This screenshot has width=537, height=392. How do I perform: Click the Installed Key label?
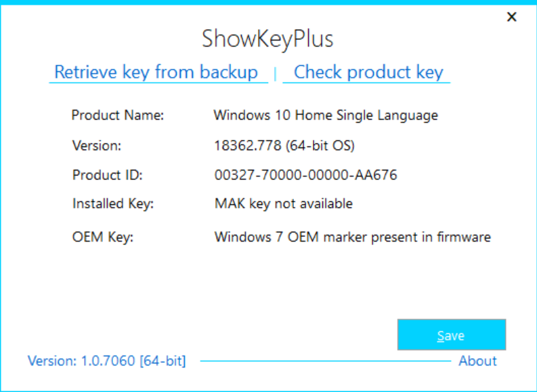tap(113, 203)
